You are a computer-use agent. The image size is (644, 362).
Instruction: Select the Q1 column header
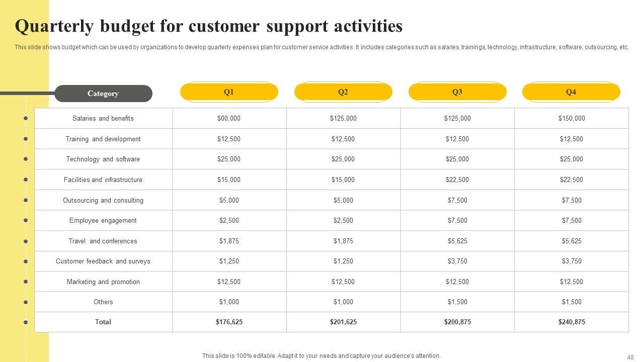(x=229, y=92)
